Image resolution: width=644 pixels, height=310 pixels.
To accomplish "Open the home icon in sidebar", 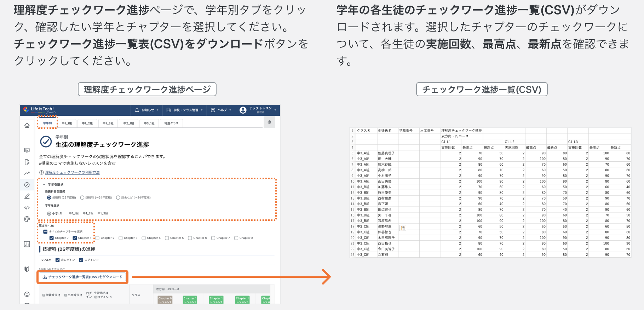I will pos(27,126).
